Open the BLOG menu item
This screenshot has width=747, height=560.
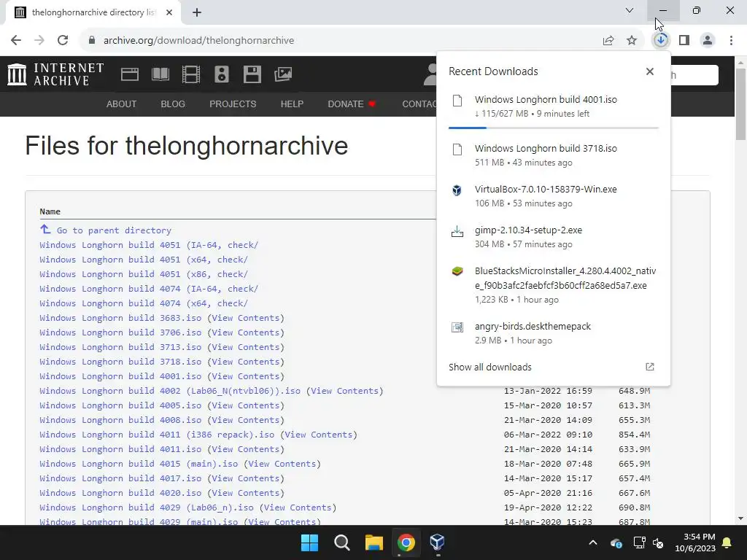pyautogui.click(x=173, y=104)
